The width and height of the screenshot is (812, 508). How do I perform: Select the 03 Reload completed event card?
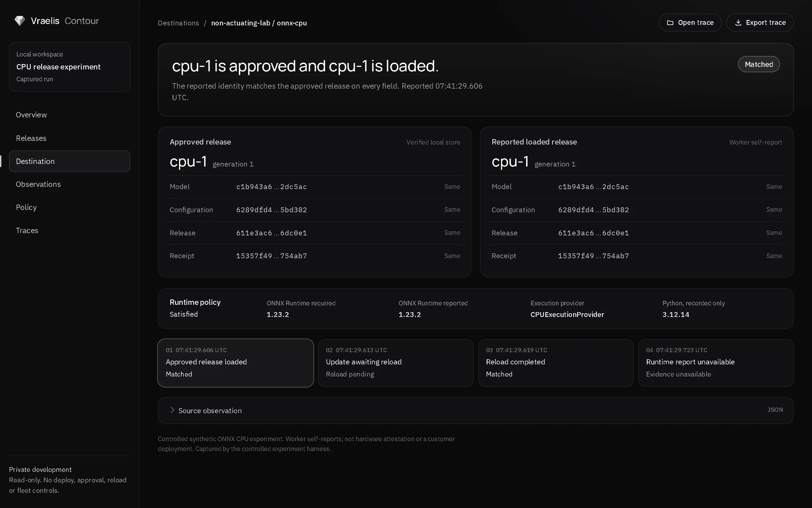556,363
